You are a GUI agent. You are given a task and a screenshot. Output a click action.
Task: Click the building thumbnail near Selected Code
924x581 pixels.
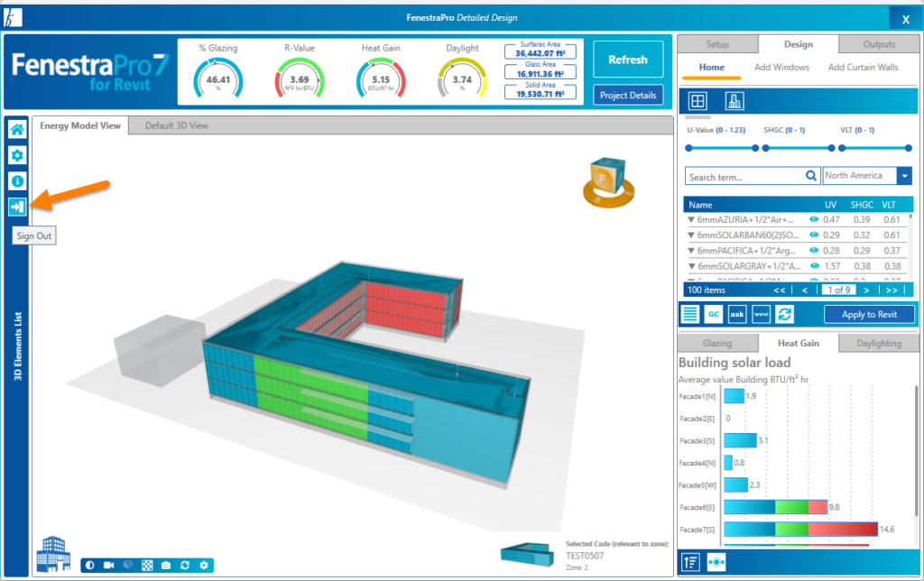(x=527, y=555)
